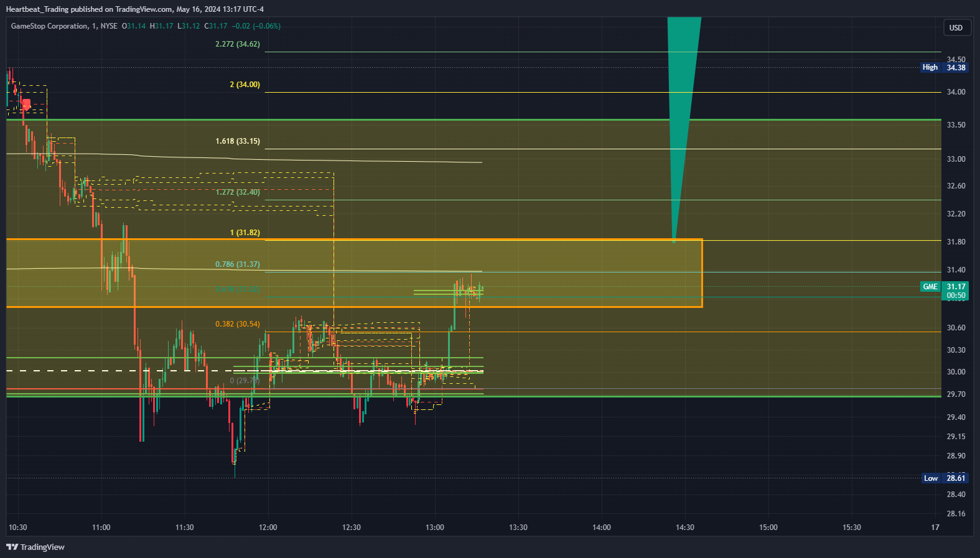980x558 pixels.
Task: Click the 12:00 time axis label
Action: point(268,528)
